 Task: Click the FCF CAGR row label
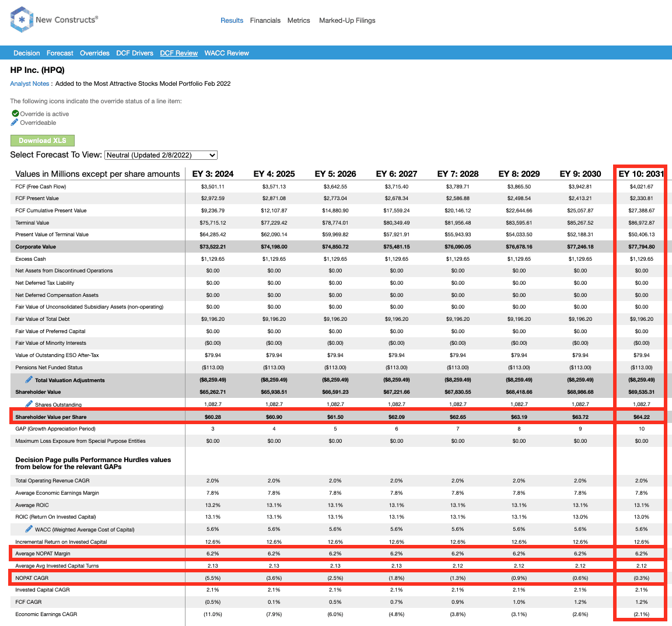point(28,602)
